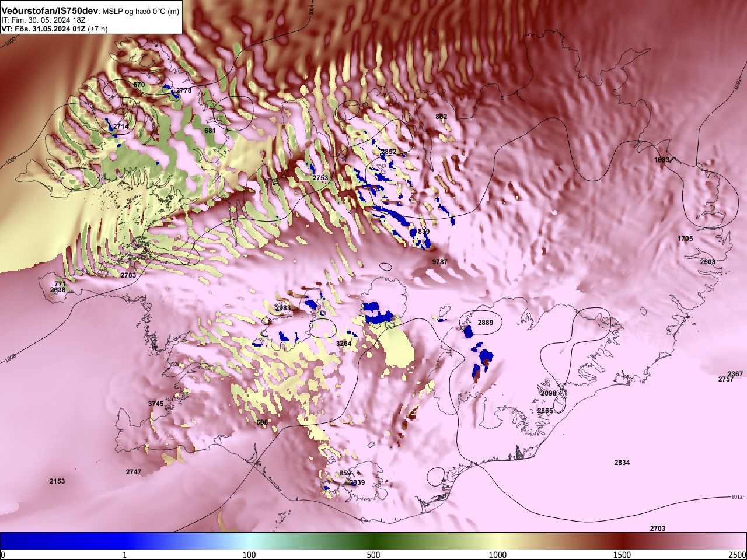Click the 1012 isobar label
The image size is (747, 560).
tap(736, 497)
